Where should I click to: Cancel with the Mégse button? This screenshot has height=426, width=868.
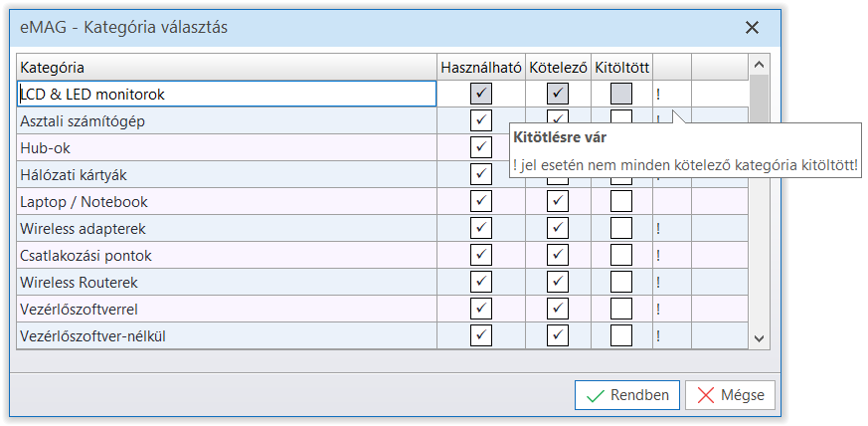(730, 395)
